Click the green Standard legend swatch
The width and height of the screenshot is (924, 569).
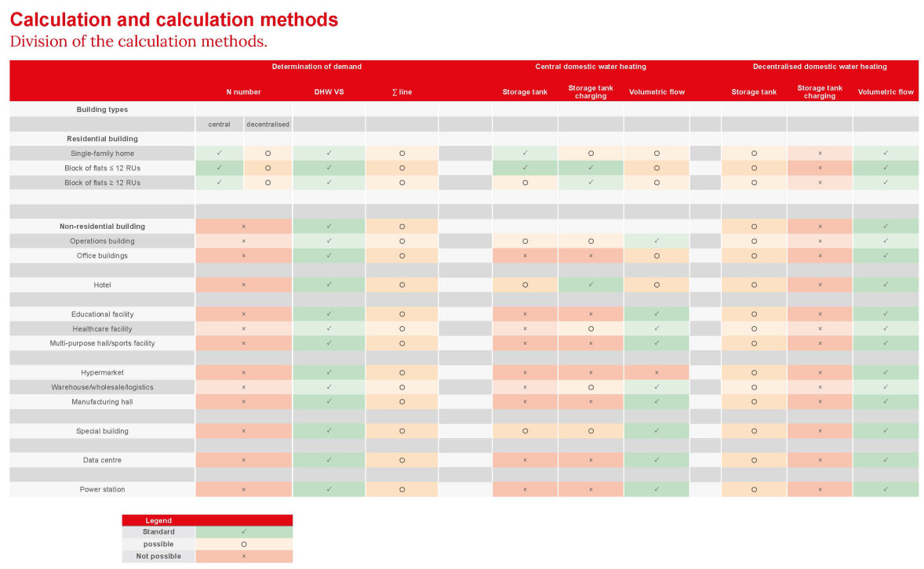pos(243,532)
